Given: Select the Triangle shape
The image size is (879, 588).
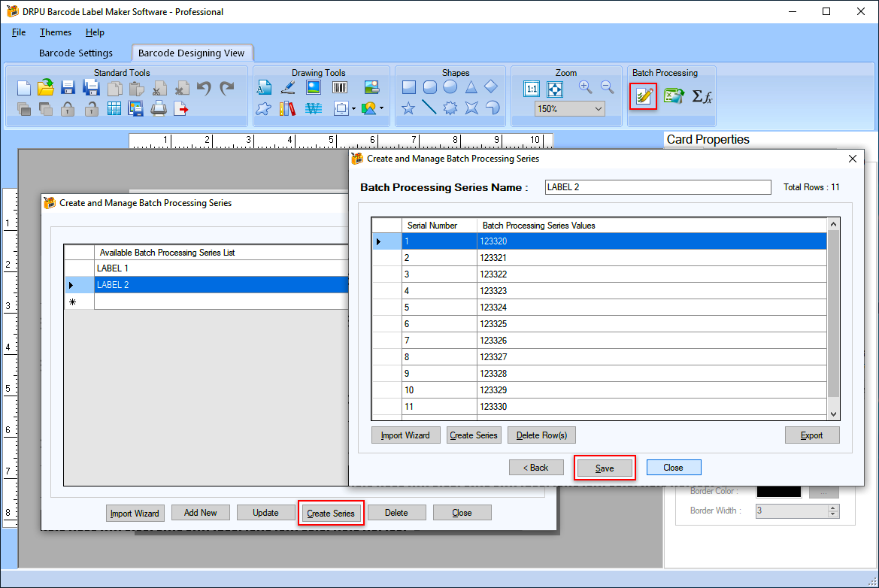Looking at the screenshot, I should tap(471, 87).
